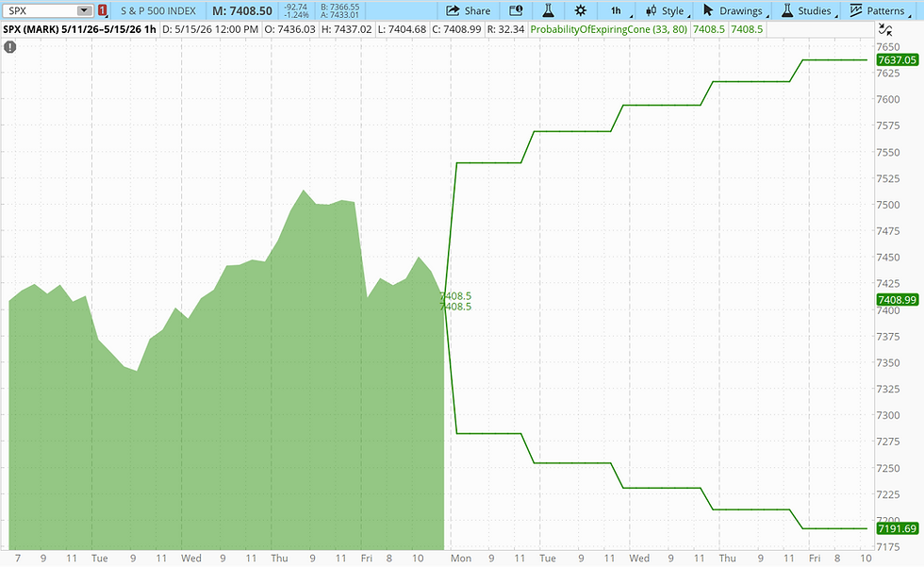Click the chart warning exclamation icon
The image size is (924, 567).
[x=10, y=47]
